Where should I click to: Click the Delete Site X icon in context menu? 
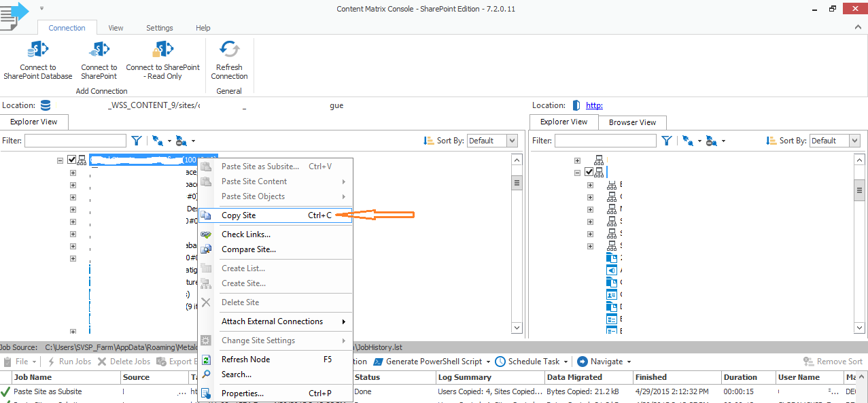206,302
